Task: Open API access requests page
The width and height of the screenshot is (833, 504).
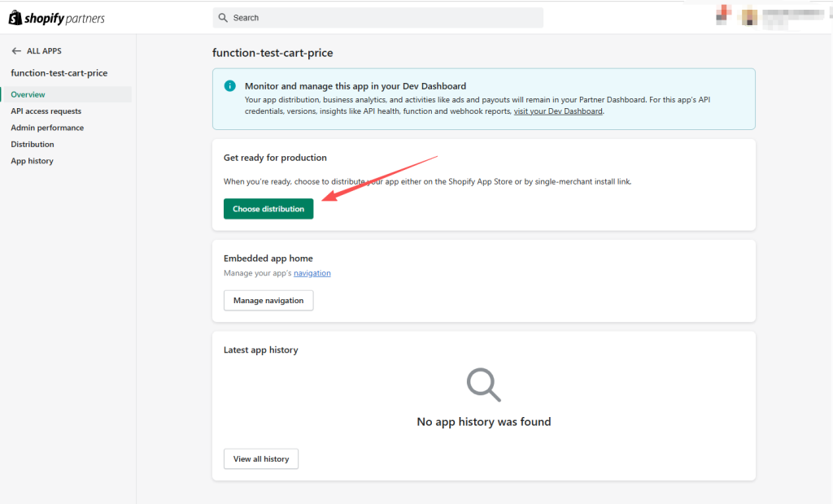Action: coord(46,111)
